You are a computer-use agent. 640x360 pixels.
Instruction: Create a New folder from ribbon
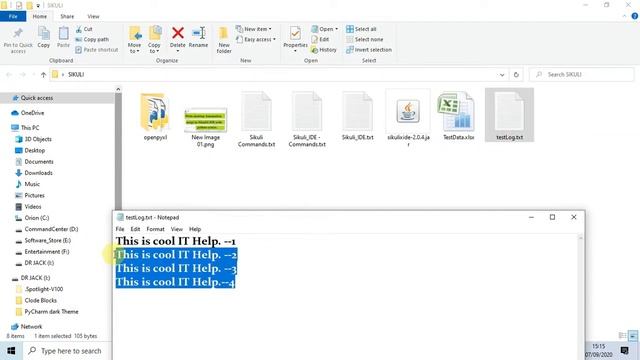[224, 40]
